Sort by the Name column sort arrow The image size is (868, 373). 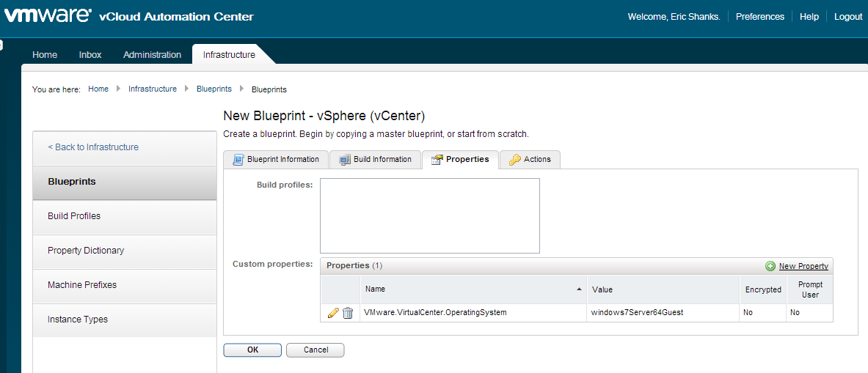[580, 289]
